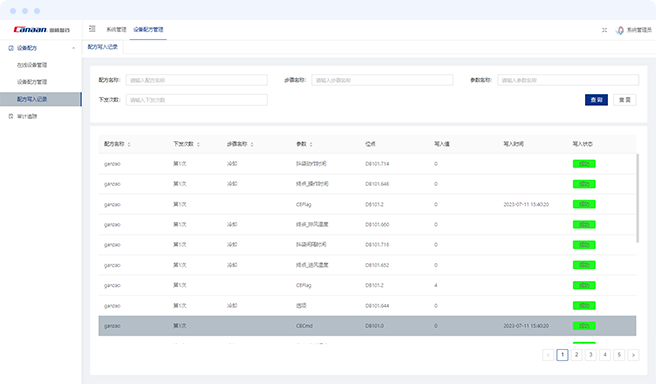Focus the 配方名称 search field
The image size is (656, 388).
197,80
